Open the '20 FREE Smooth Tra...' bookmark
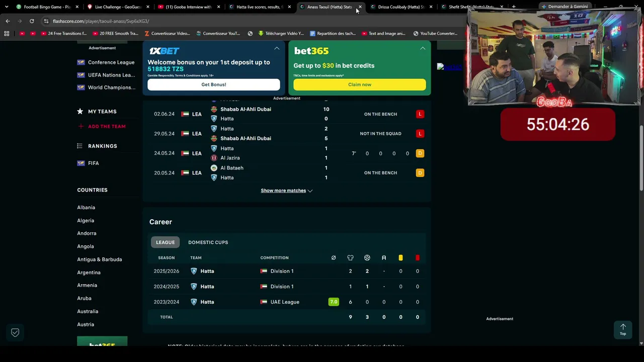 (x=115, y=34)
